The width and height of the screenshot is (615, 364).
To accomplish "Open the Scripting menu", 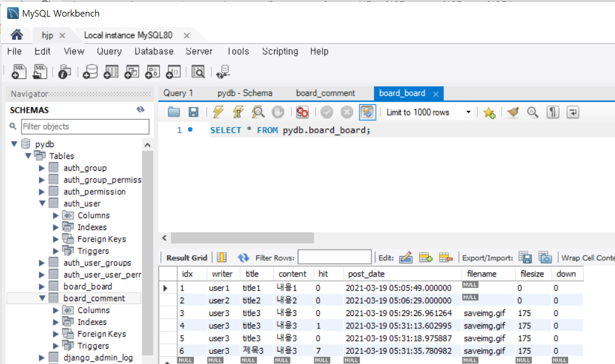I will pos(280,52).
